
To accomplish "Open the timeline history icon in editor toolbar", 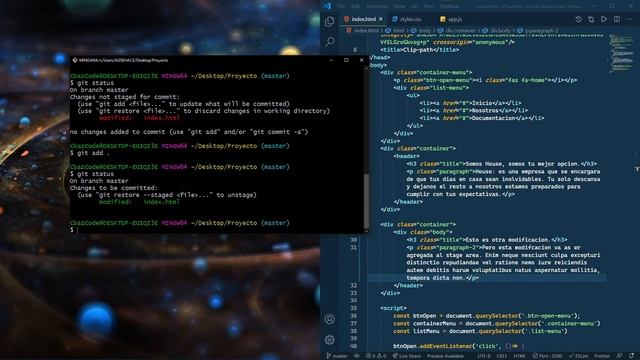I will [x=578, y=19].
